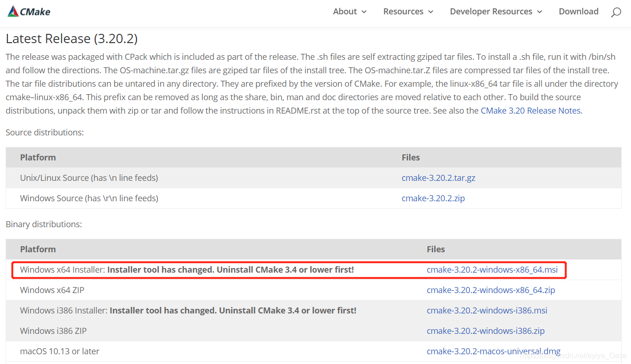Open the search magnifier icon
The height and width of the screenshot is (364, 631).
[616, 13]
